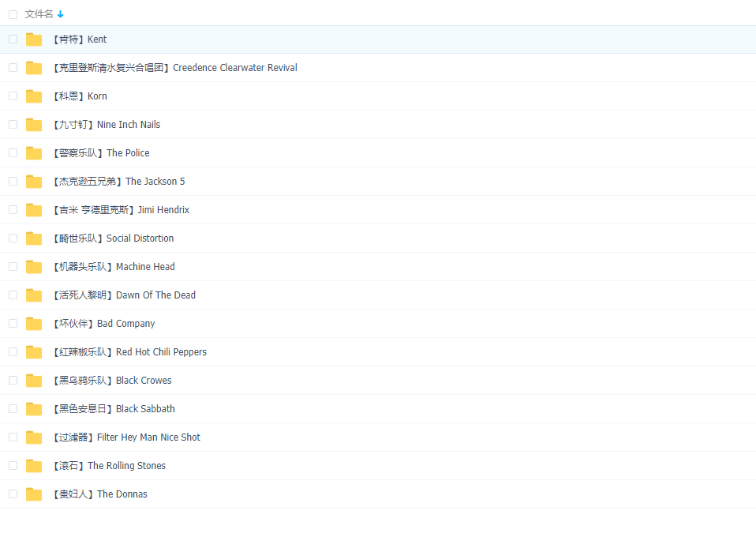Open The Jackson 5 folder icon
The height and width of the screenshot is (552, 756).
point(34,182)
